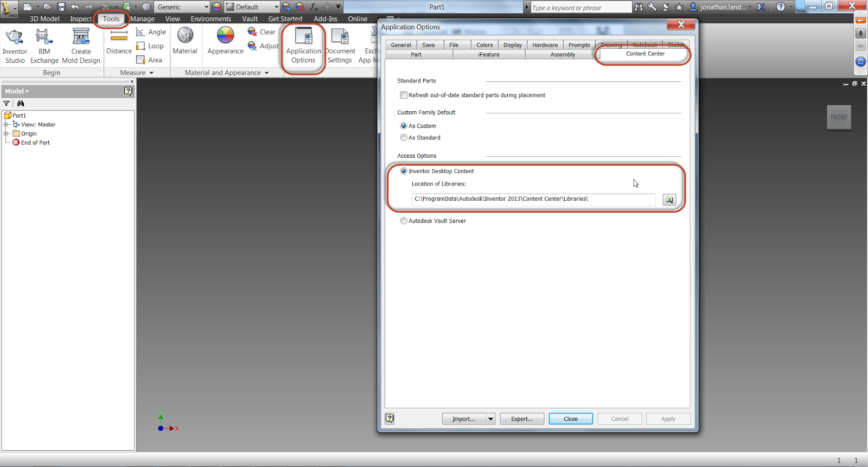Open the Autodesk Exchange X icon

point(761,7)
